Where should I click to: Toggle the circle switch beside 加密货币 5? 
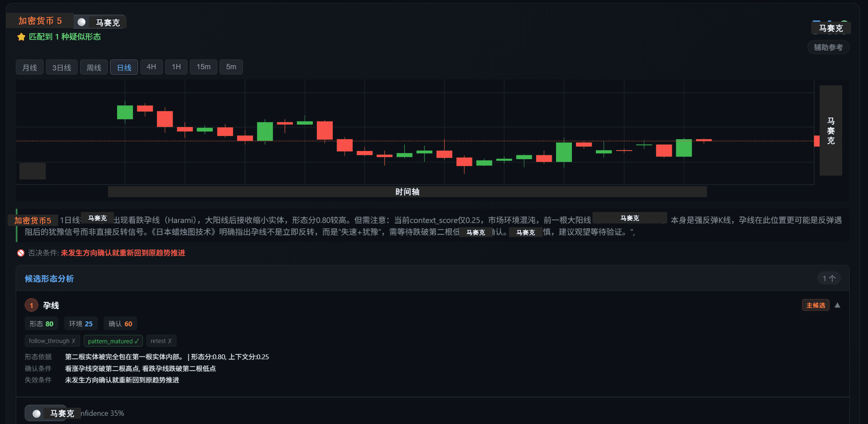click(82, 22)
